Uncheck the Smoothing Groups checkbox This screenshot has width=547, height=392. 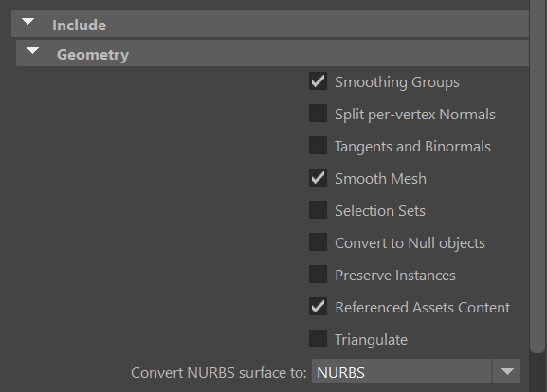pyautogui.click(x=318, y=81)
